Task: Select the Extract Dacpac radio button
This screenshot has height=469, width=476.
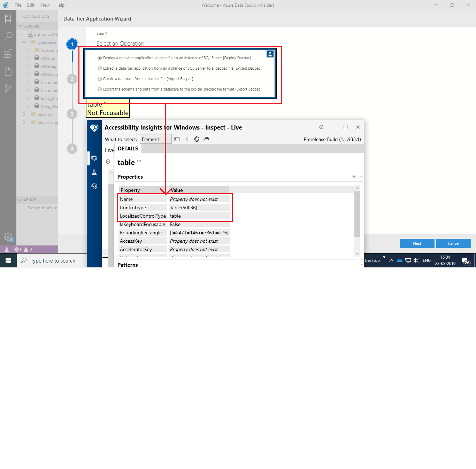Action: 100,68
